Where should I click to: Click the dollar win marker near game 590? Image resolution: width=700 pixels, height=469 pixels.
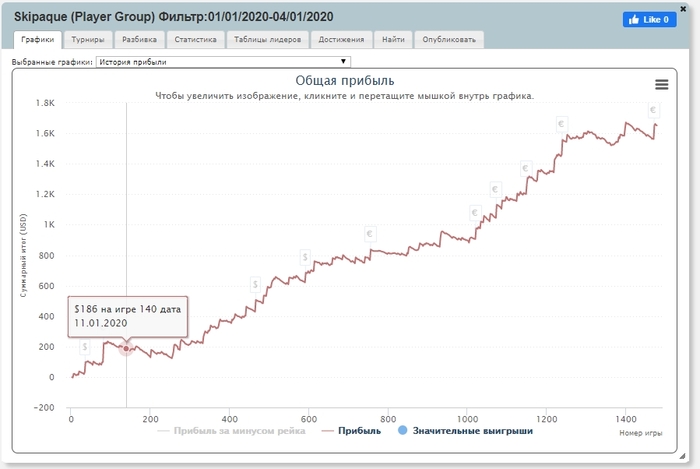click(305, 258)
